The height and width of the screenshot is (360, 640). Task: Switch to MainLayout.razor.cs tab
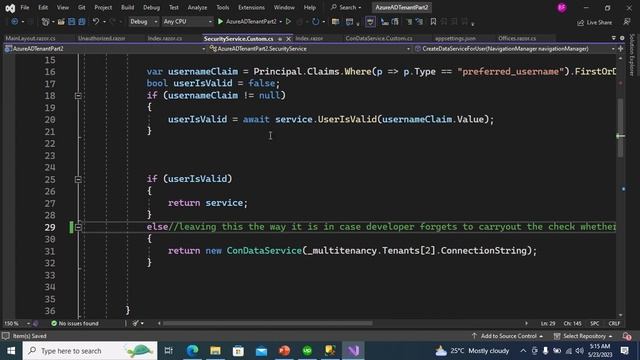pyautogui.click(x=31, y=38)
